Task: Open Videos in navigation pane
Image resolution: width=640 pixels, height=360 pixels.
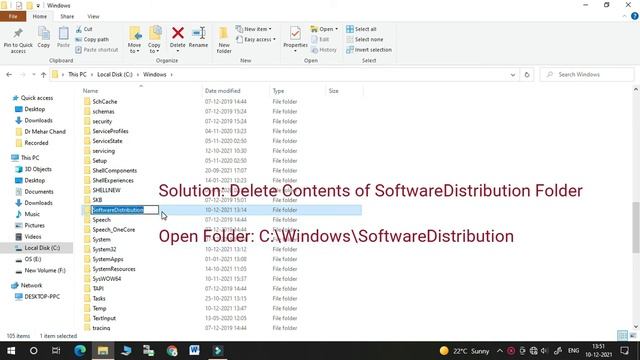Action: pos(33,237)
